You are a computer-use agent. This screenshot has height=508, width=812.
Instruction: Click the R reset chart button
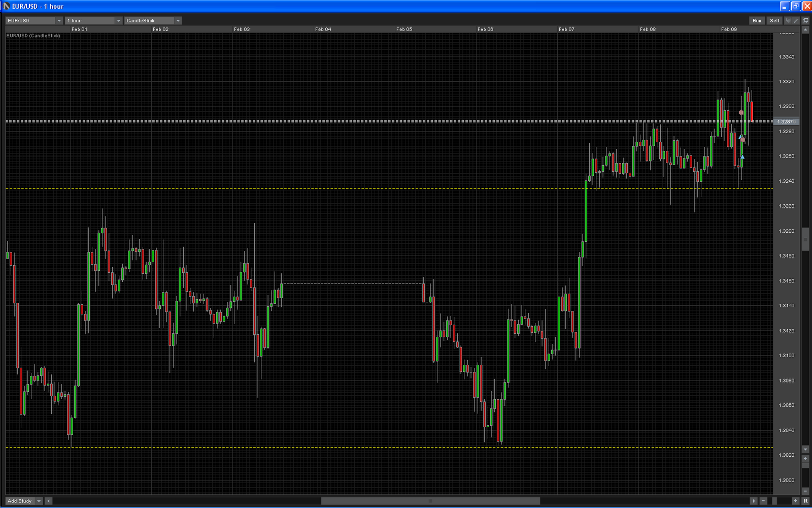[805, 501]
